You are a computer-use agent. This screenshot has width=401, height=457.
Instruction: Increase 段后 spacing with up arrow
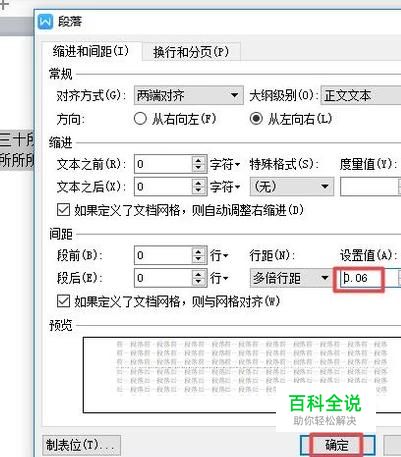pyautogui.click(x=199, y=274)
